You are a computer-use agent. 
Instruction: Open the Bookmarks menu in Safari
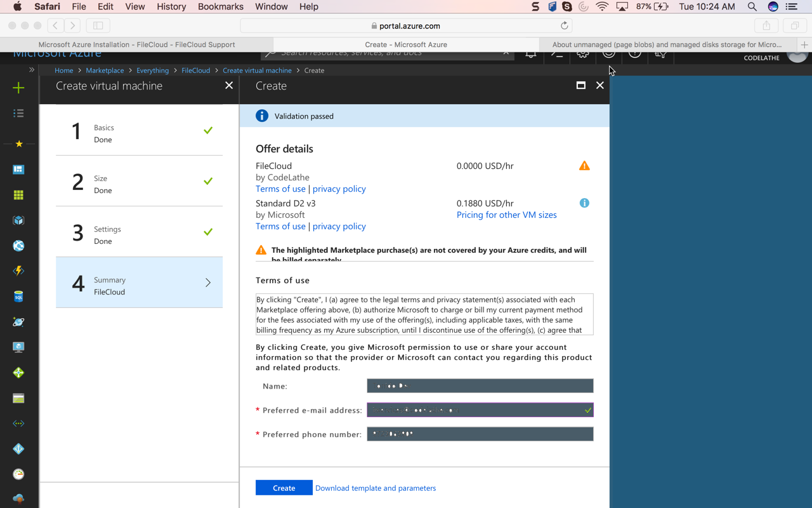220,6
